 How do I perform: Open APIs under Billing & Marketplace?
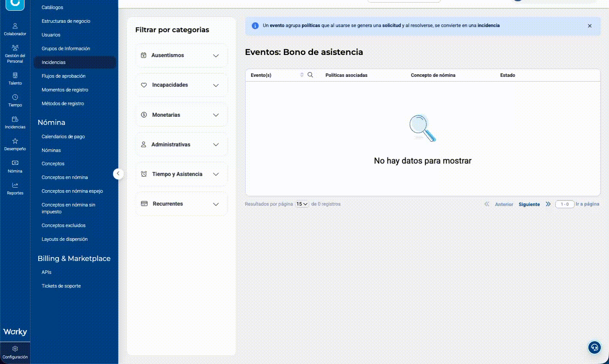[x=46, y=272]
